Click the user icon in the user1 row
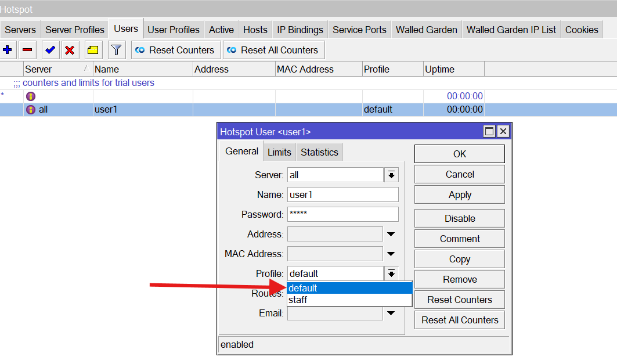Screen dimensions: 617x364 click(31, 109)
